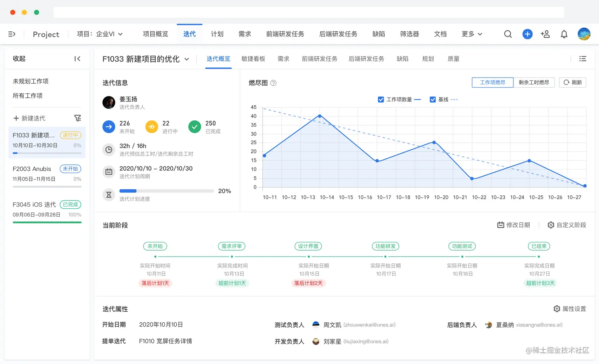
Task: Open the 筛选器 tab
Action: (410, 34)
